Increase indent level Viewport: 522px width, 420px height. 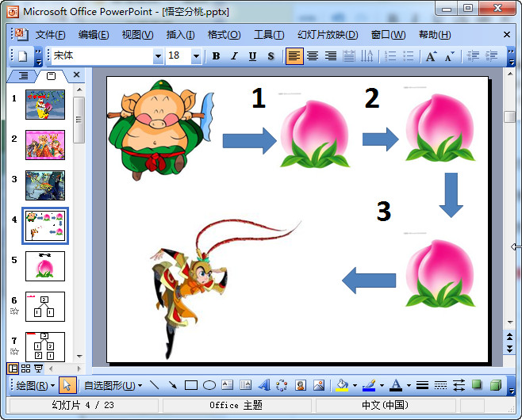click(x=491, y=55)
